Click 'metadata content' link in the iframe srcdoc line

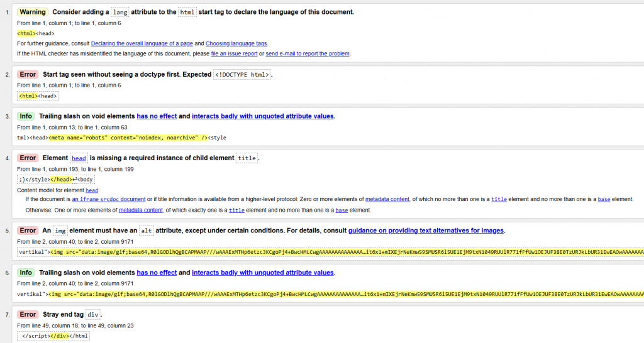point(387,199)
